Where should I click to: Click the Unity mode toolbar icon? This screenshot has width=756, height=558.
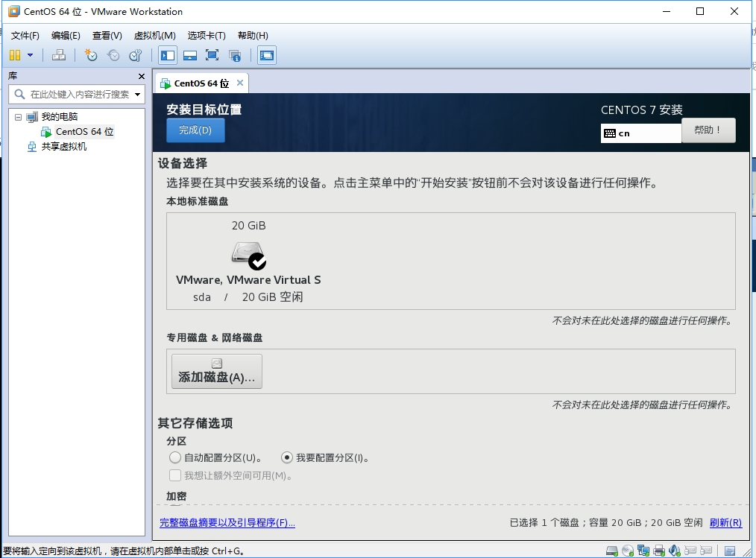point(235,55)
